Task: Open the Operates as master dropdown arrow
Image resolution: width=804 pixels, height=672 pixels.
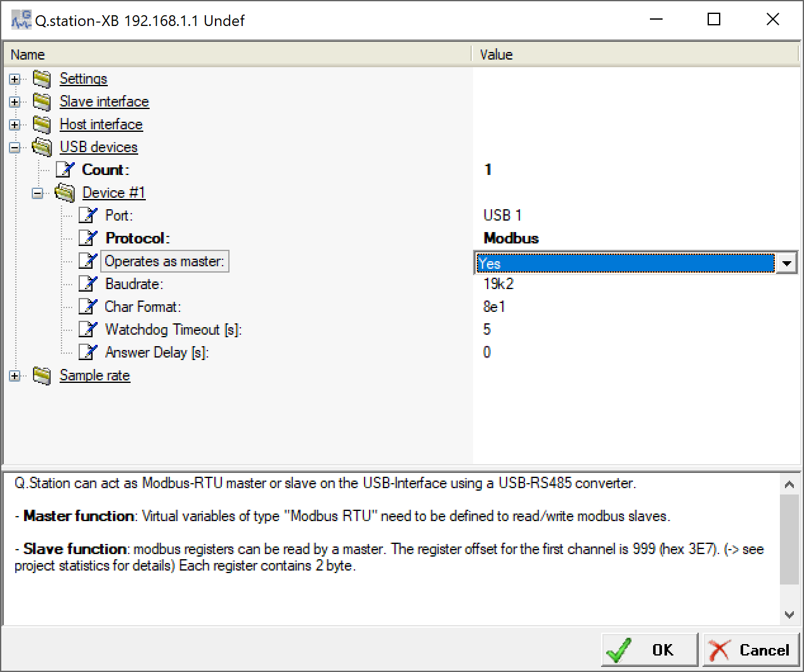Action: click(x=788, y=262)
